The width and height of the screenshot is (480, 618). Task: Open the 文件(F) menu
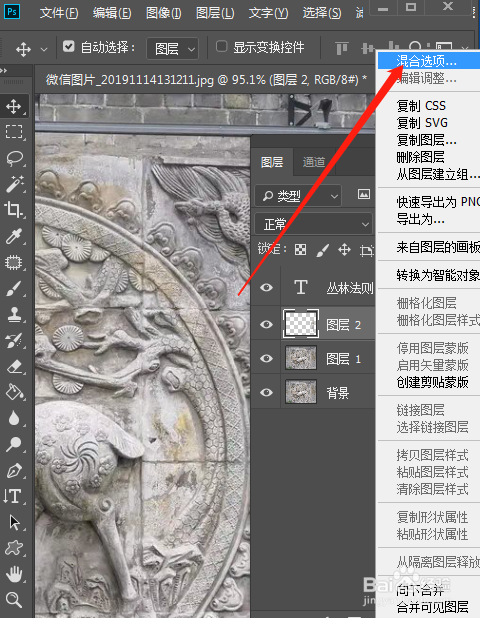(59, 13)
